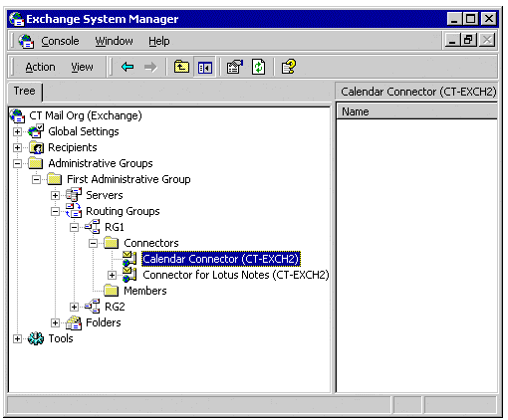508x420 pixels.
Task: Select Recipients label in tree
Action: tap(73, 147)
